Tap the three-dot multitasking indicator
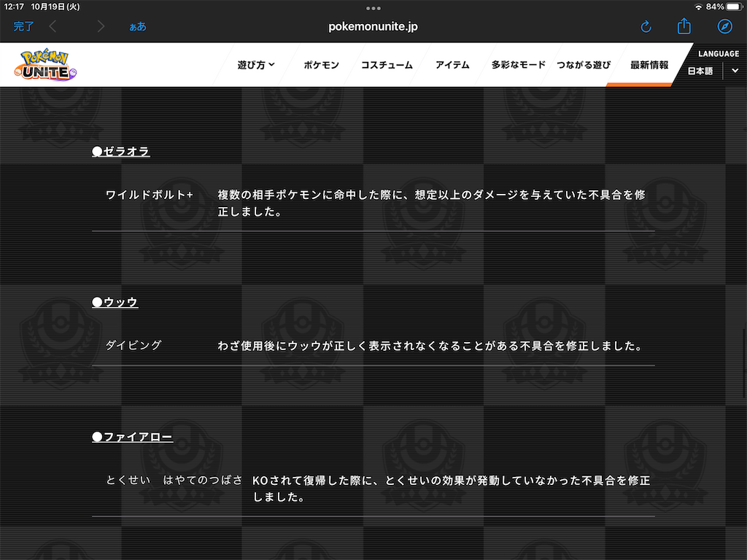 tap(373, 8)
